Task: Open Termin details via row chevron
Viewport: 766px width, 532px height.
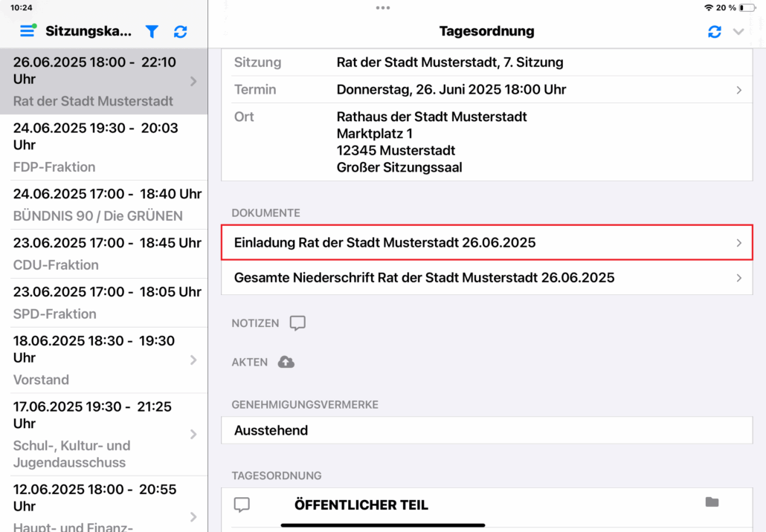Action: coord(738,90)
